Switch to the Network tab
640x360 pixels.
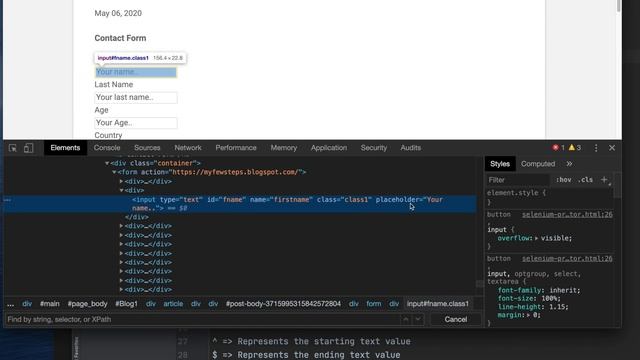[188, 148]
